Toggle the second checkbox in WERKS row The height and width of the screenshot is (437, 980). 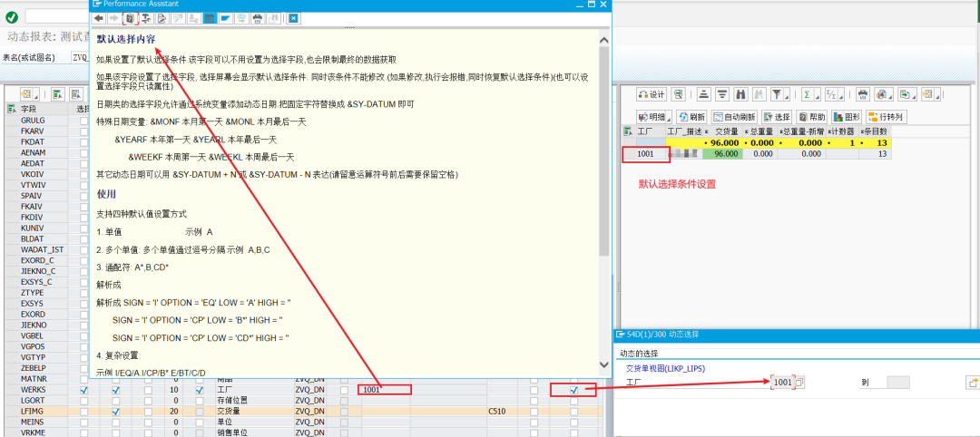pos(115,390)
